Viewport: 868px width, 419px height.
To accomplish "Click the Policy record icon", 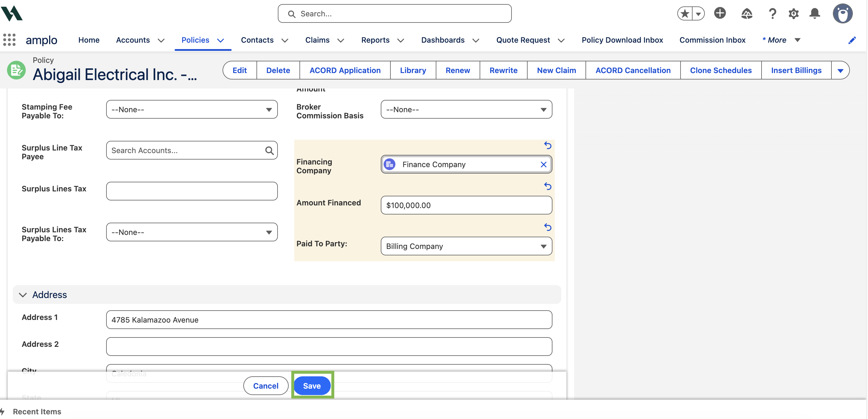I will click(x=16, y=70).
